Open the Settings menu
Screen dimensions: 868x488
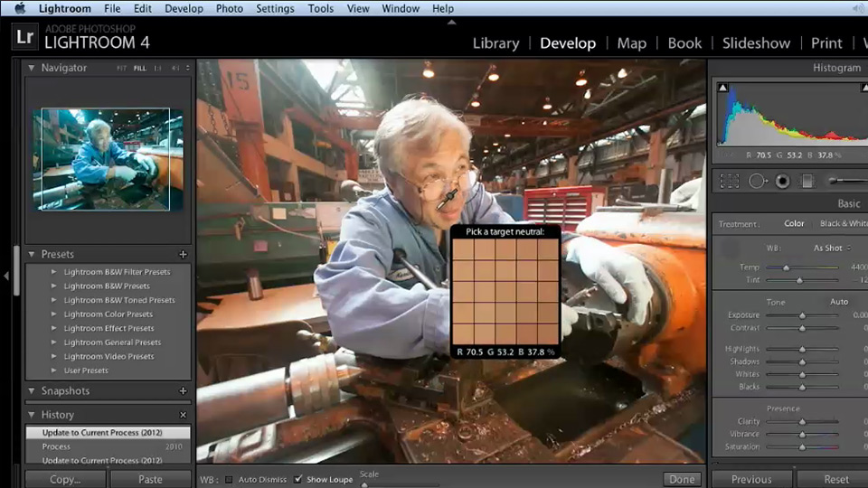point(275,8)
